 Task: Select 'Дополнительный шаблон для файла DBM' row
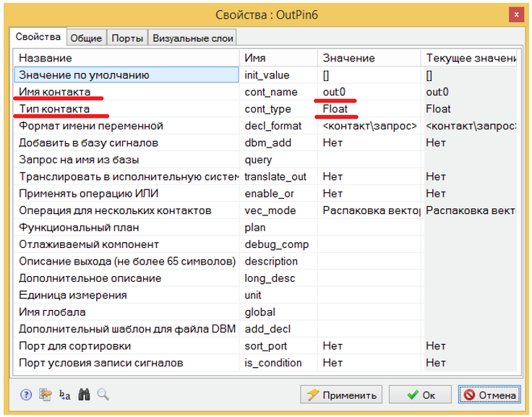coord(126,329)
